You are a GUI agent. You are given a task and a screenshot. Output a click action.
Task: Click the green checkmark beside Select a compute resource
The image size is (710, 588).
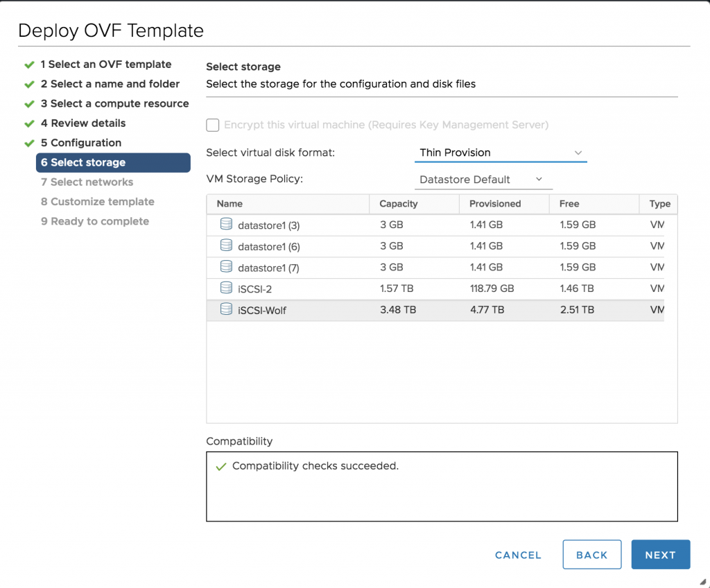[29, 104]
